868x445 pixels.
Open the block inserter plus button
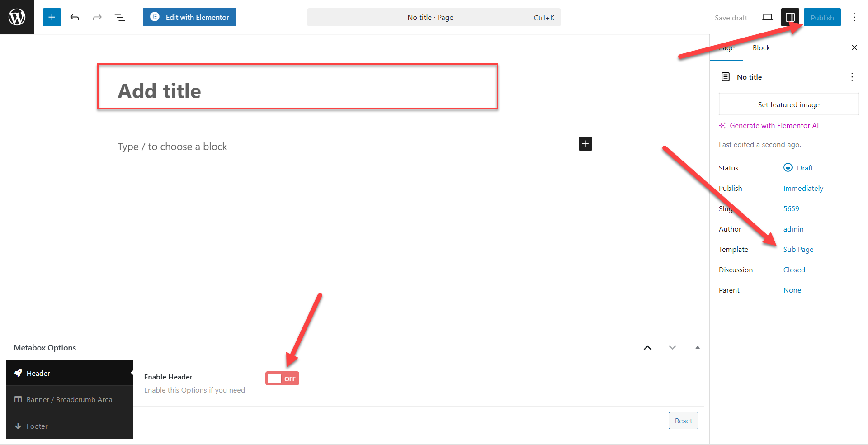click(x=52, y=17)
